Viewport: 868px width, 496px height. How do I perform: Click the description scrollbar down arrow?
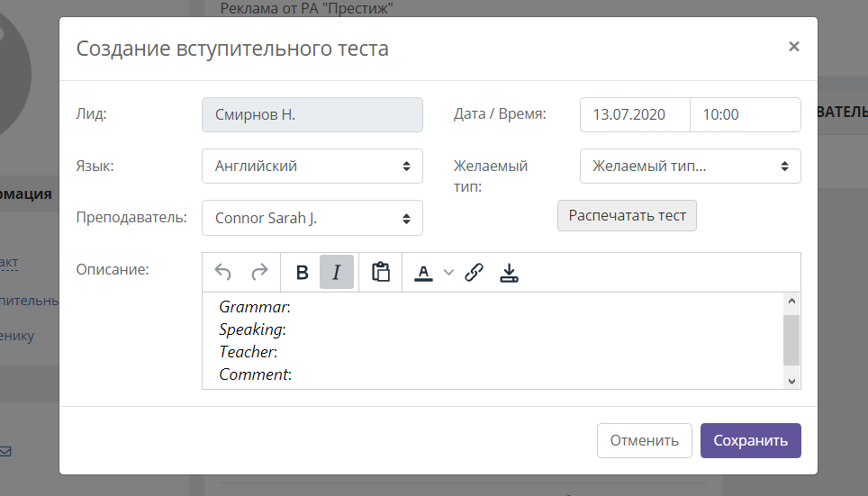coord(791,381)
